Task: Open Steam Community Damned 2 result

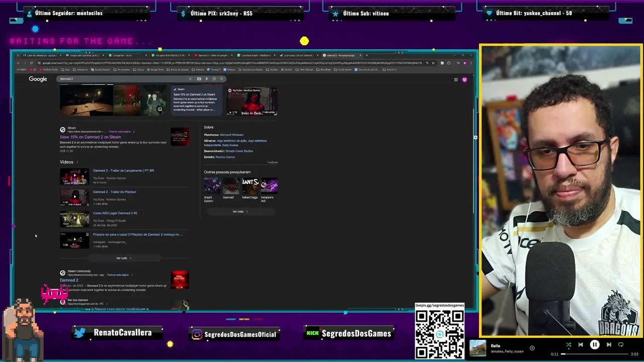Action: [x=69, y=280]
